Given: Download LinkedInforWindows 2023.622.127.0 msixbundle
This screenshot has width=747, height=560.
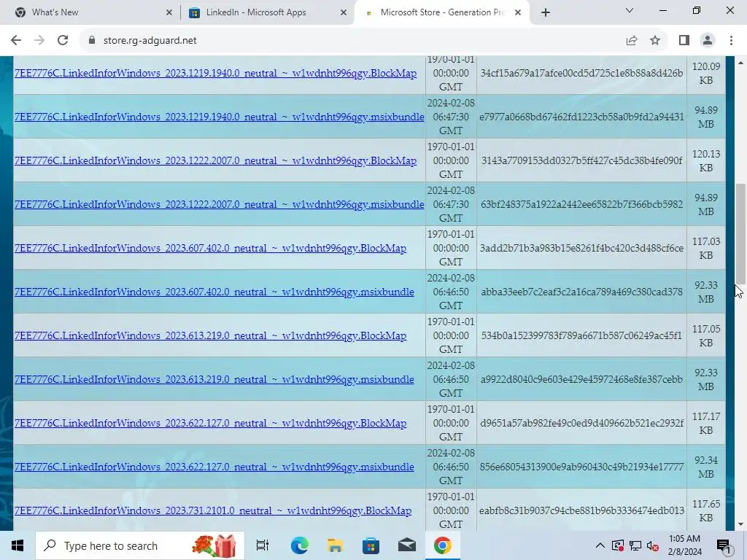Looking at the screenshot, I should coord(214,467).
